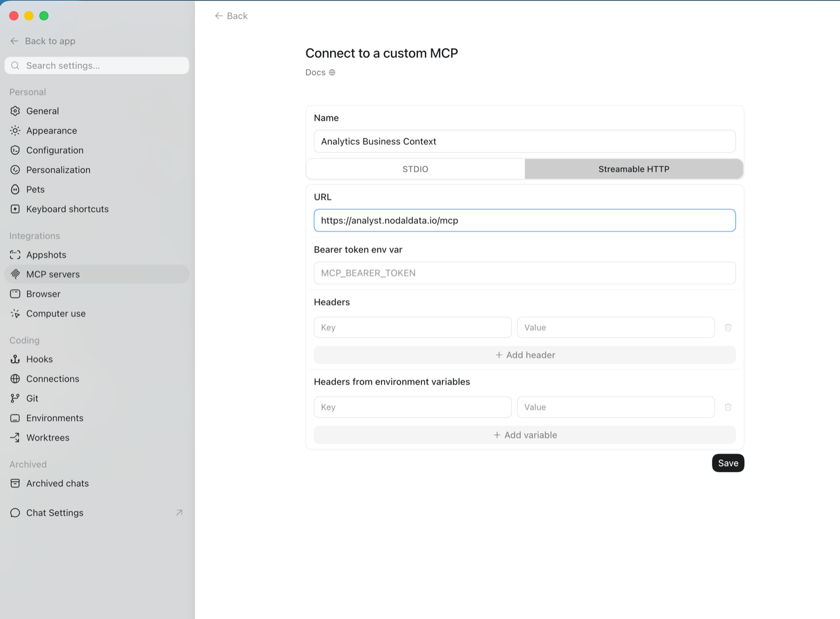Click the Add variable button
The image size is (840, 619).
click(x=525, y=435)
